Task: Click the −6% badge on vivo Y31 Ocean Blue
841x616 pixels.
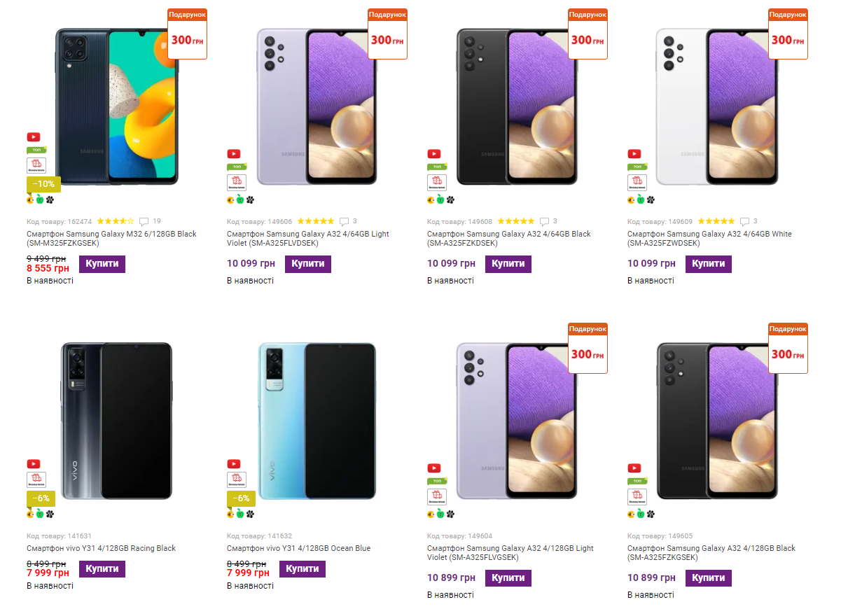Action: 239,498
